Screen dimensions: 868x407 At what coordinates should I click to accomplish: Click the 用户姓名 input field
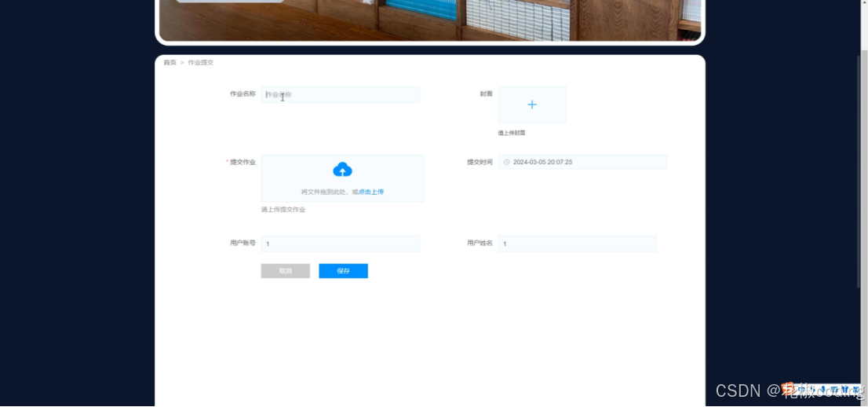[578, 244]
